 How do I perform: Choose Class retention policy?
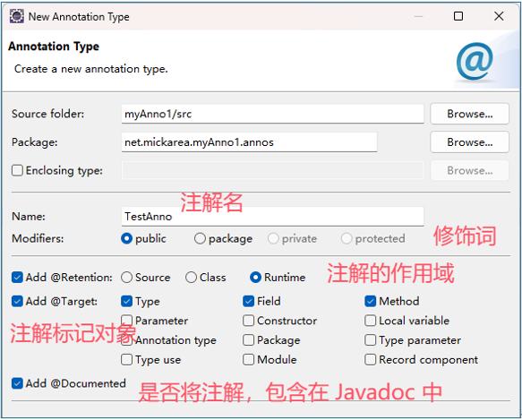point(191,278)
